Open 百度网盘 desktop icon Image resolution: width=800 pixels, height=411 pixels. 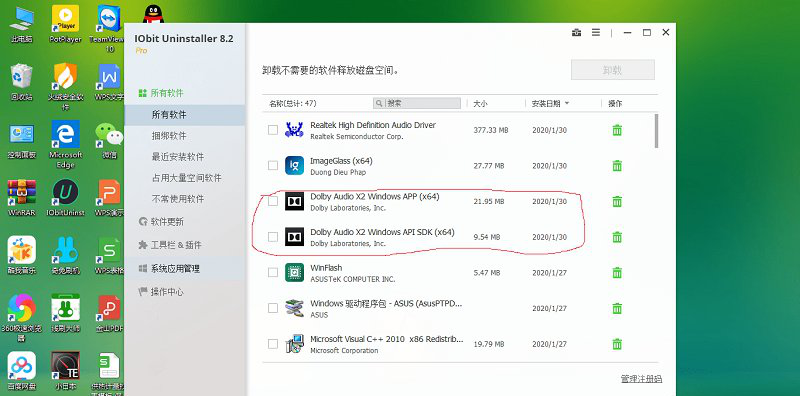tap(22, 371)
